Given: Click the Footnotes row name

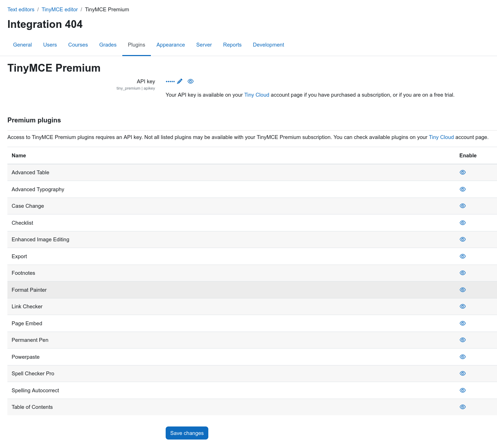Looking at the screenshot, I should 23,273.
